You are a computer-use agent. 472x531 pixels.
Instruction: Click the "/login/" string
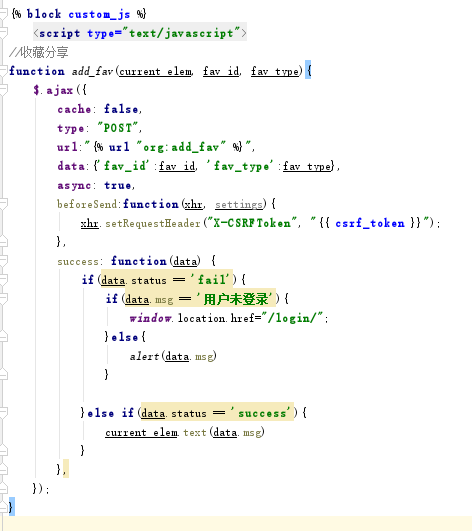click(x=292, y=318)
